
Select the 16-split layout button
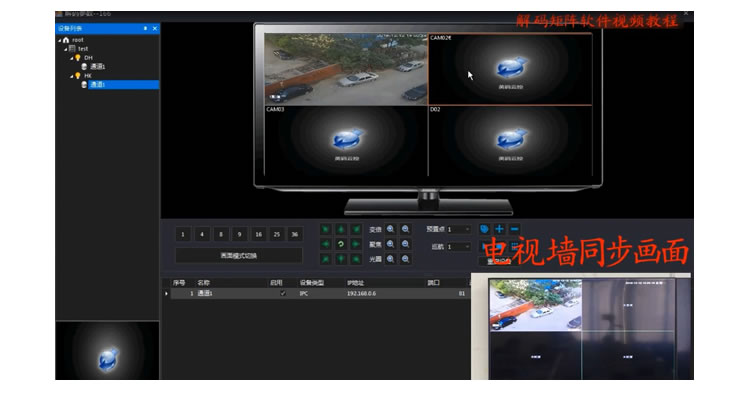tap(258, 234)
